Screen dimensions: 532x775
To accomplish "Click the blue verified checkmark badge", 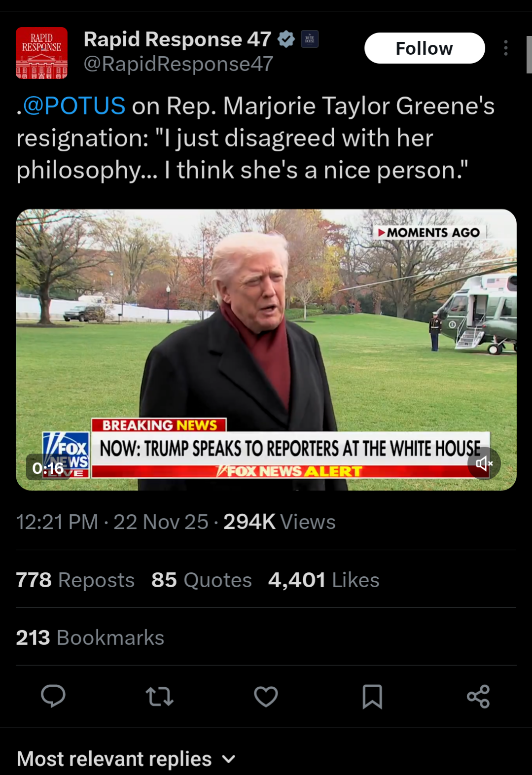I will 286,39.
